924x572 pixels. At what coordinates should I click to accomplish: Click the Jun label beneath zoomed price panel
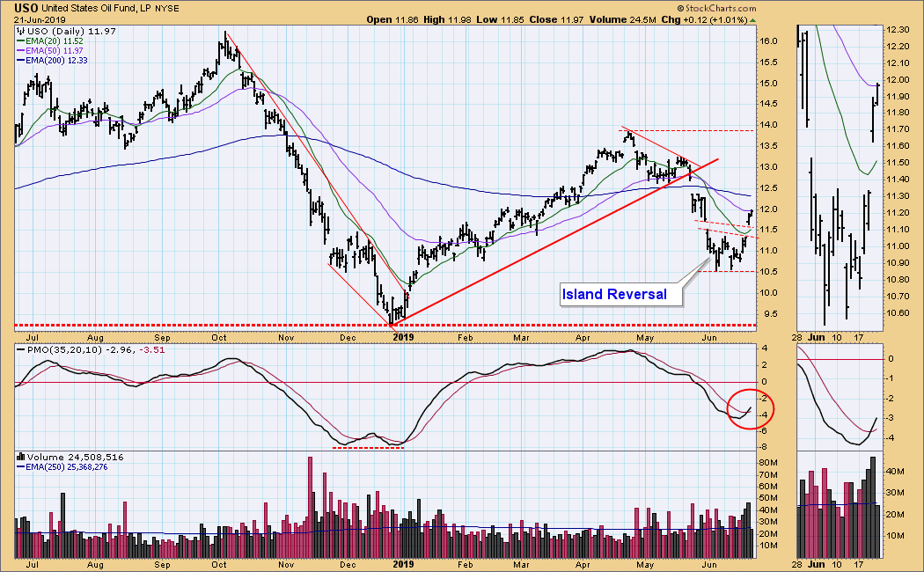pyautogui.click(x=817, y=338)
